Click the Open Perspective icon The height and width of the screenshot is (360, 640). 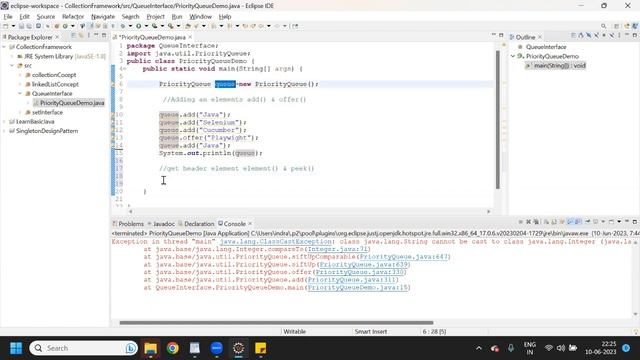click(617, 26)
